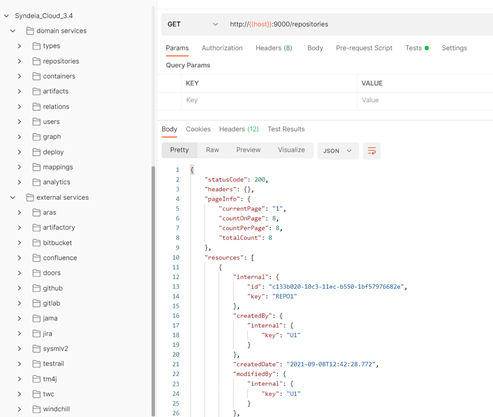493x417 pixels.
Task: Click the analytics folder icon
Action: (36, 182)
